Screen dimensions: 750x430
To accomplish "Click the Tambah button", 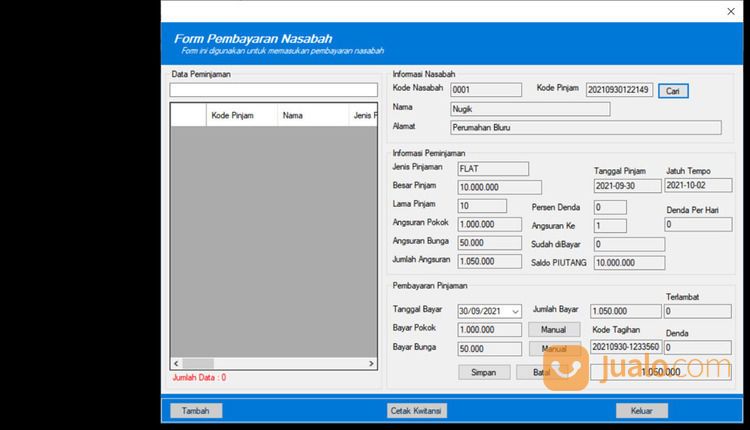I will click(x=196, y=410).
